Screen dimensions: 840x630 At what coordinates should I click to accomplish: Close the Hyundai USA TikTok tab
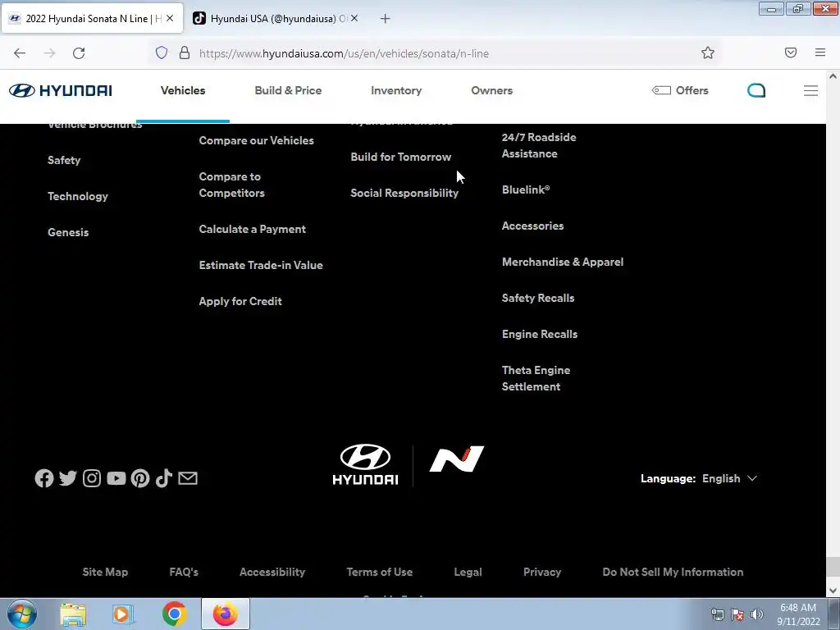(x=354, y=18)
